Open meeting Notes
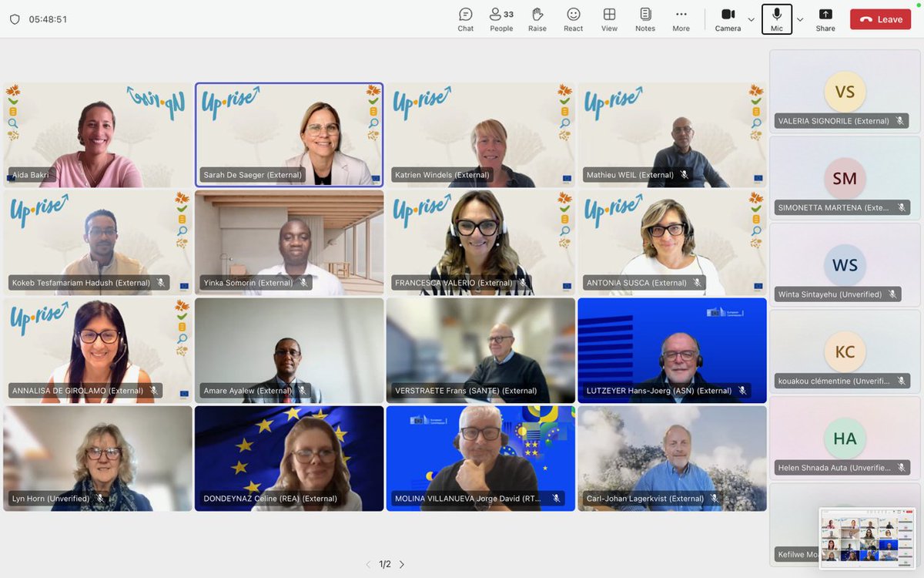 pos(645,19)
